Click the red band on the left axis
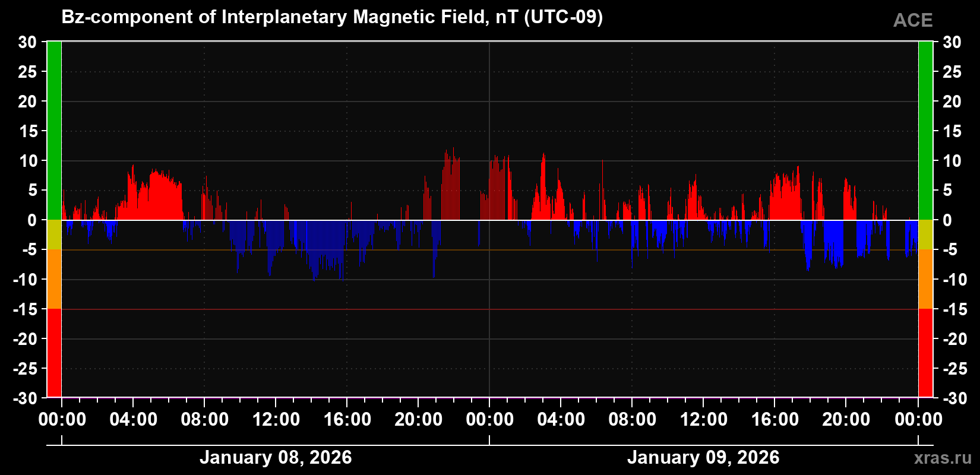 point(54,353)
